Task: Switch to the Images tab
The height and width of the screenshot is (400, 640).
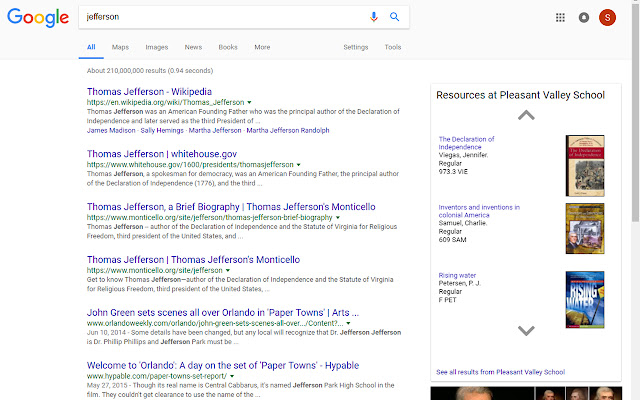Action: point(157,47)
